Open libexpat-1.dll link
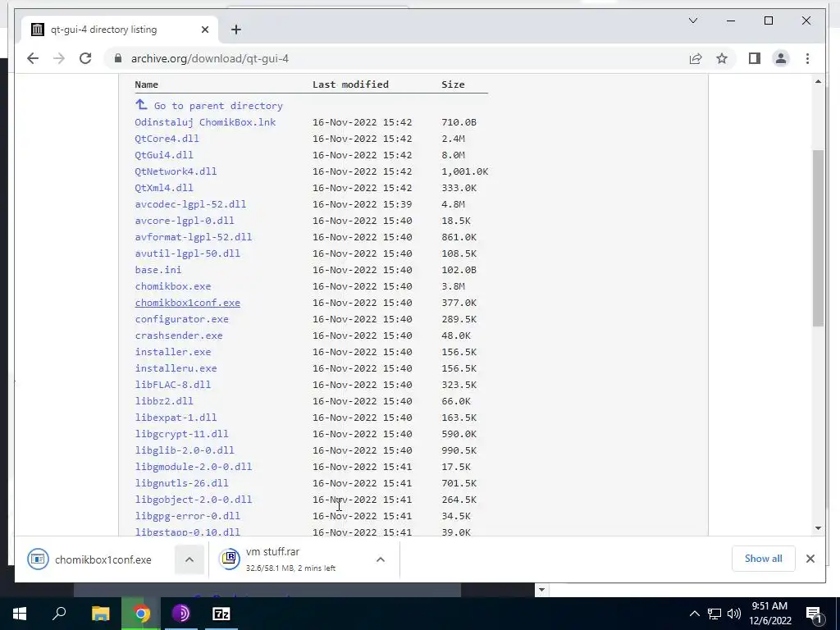Image resolution: width=840 pixels, height=630 pixels. (176, 418)
